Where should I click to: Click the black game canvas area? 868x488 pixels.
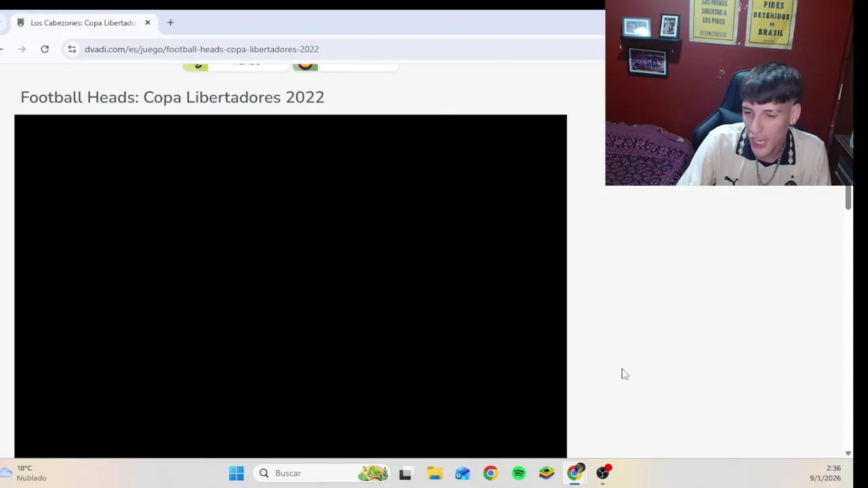(290, 286)
